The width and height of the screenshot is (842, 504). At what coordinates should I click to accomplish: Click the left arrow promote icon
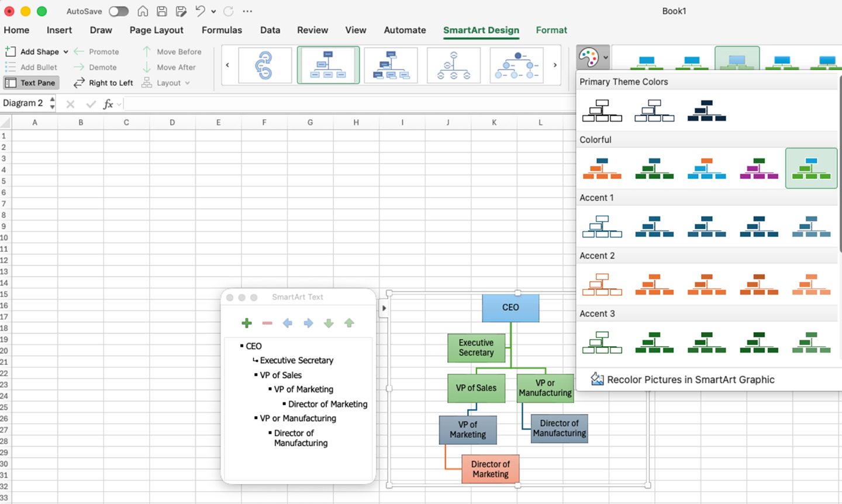288,323
